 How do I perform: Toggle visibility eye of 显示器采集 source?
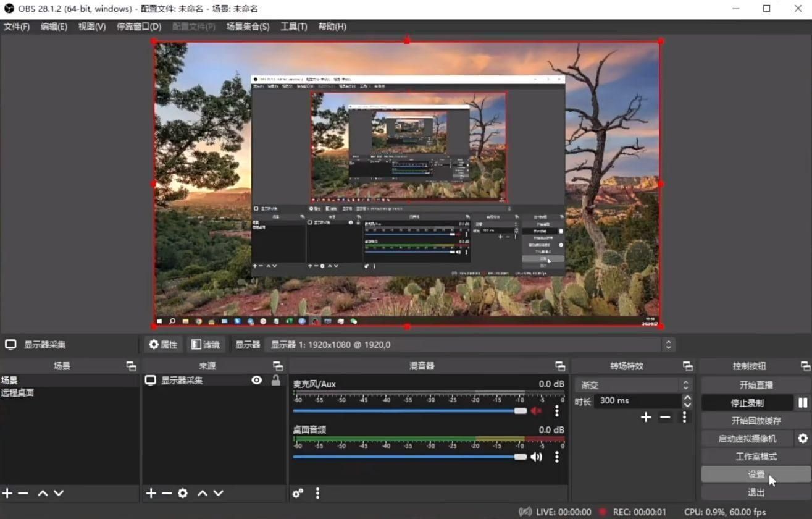[257, 381]
